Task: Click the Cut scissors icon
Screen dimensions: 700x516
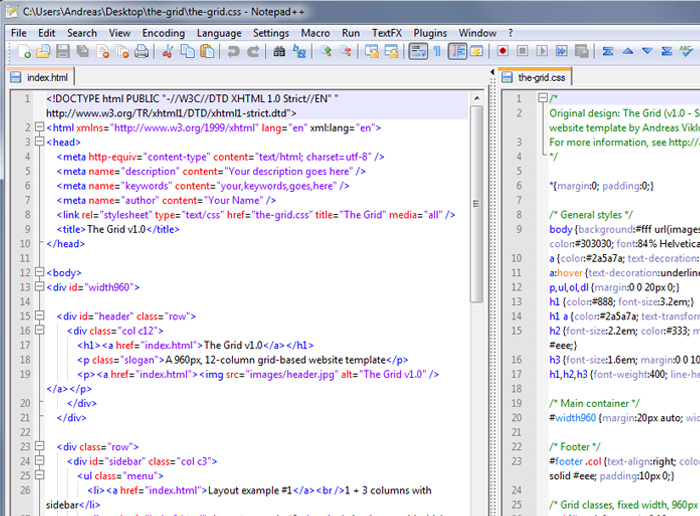Action: (x=169, y=51)
